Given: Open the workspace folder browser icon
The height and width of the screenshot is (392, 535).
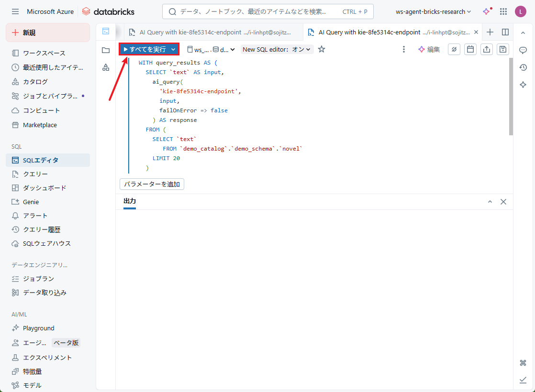Looking at the screenshot, I should [x=106, y=50].
